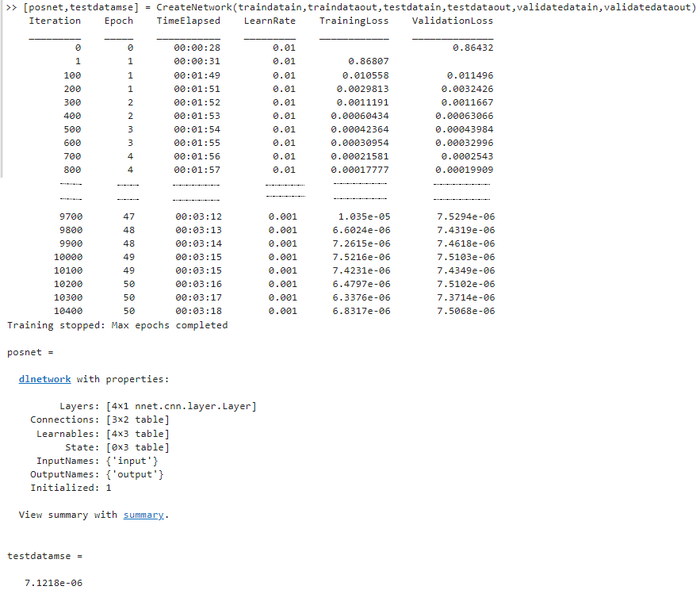Click the Epoch column header
This screenshot has height=590, width=700.
point(119,21)
